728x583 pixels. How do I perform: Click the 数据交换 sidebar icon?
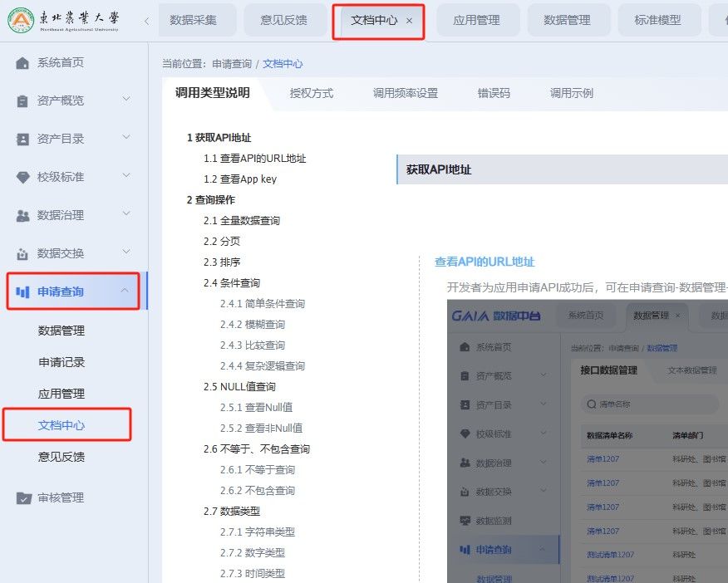22,254
